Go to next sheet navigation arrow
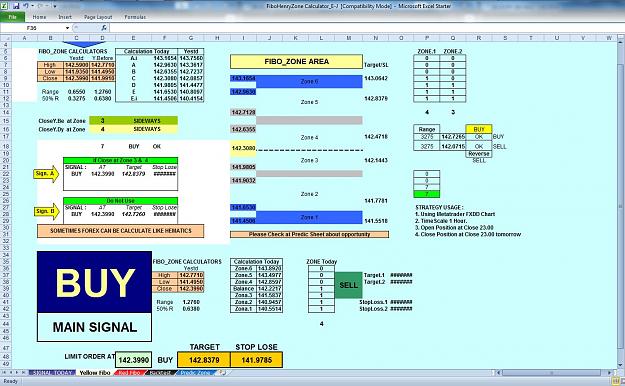This screenshot has width=625, height=386. (x=17, y=372)
